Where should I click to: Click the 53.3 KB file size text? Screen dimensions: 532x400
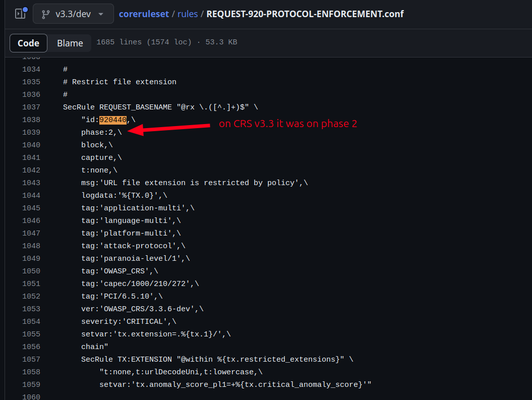pyautogui.click(x=221, y=42)
